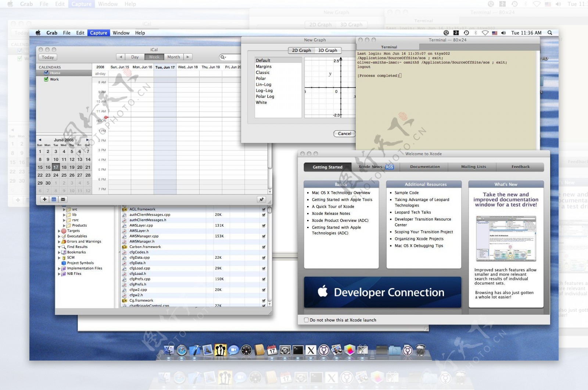Toggle target checkbox for cfgLoad.cpp

263,268
